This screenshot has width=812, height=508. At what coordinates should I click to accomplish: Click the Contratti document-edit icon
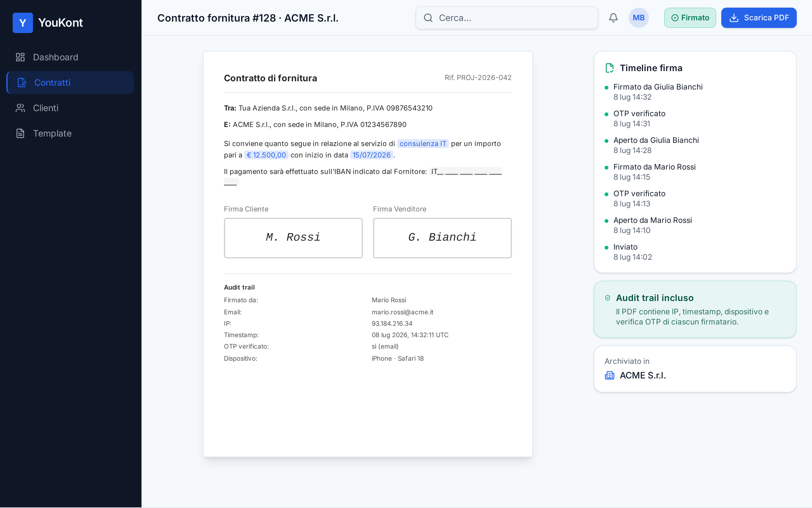22,83
